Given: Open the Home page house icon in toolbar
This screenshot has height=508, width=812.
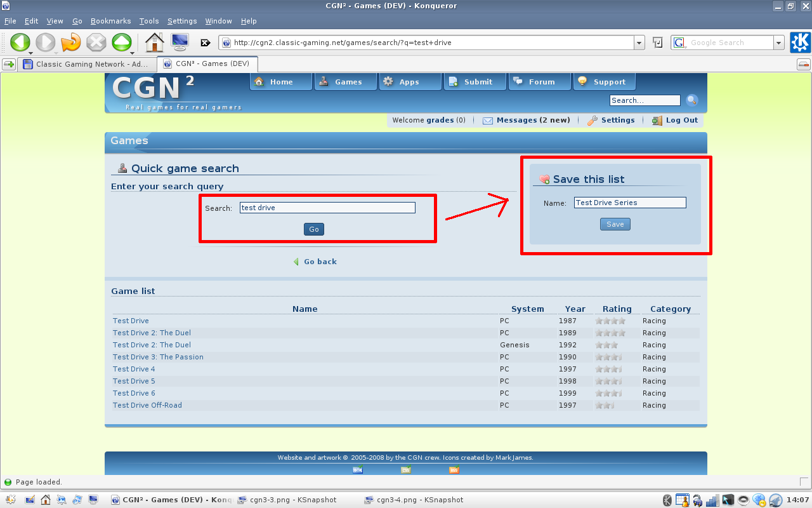Looking at the screenshot, I should [x=154, y=43].
